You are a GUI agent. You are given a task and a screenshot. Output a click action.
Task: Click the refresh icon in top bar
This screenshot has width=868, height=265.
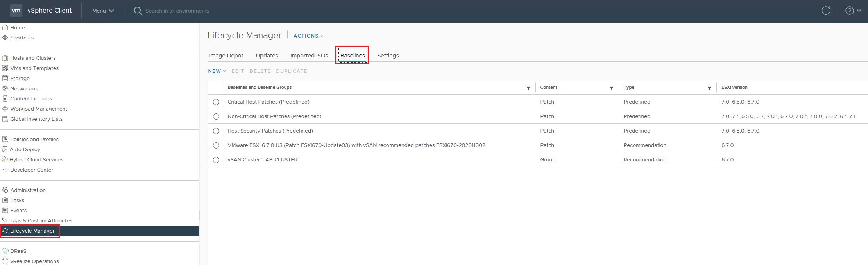[x=825, y=11]
